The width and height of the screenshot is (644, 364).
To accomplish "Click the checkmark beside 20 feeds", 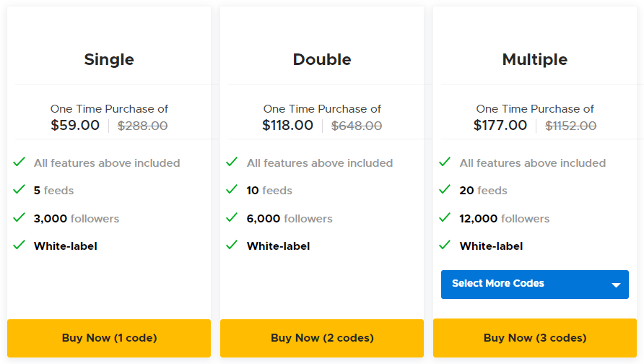I will click(445, 189).
